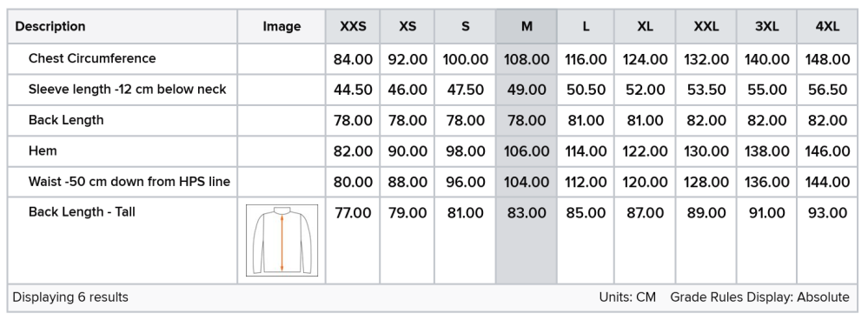Select the XS size column header

click(407, 27)
